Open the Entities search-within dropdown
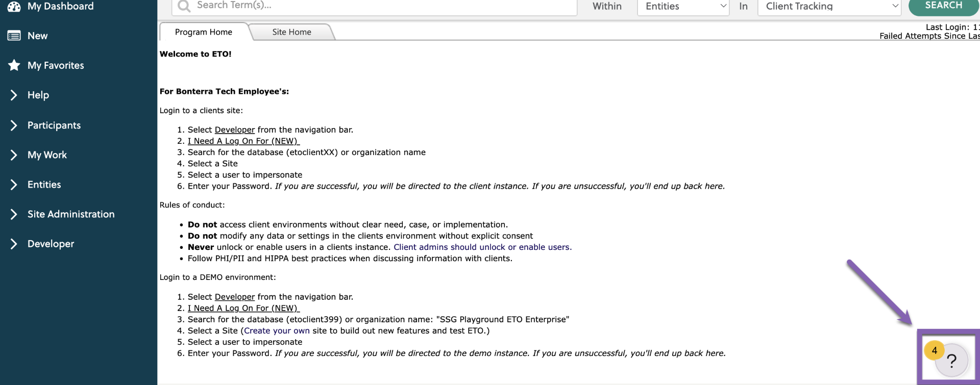The height and width of the screenshot is (385, 980). pyautogui.click(x=683, y=6)
